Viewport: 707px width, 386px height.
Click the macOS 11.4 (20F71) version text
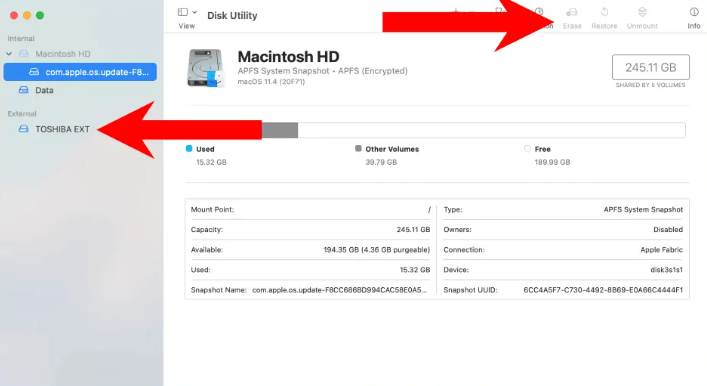pos(271,82)
